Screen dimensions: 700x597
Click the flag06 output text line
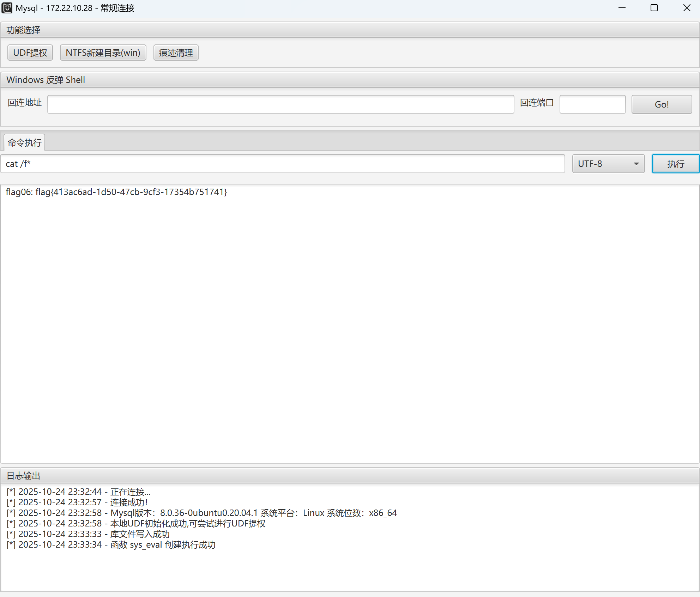coord(116,192)
